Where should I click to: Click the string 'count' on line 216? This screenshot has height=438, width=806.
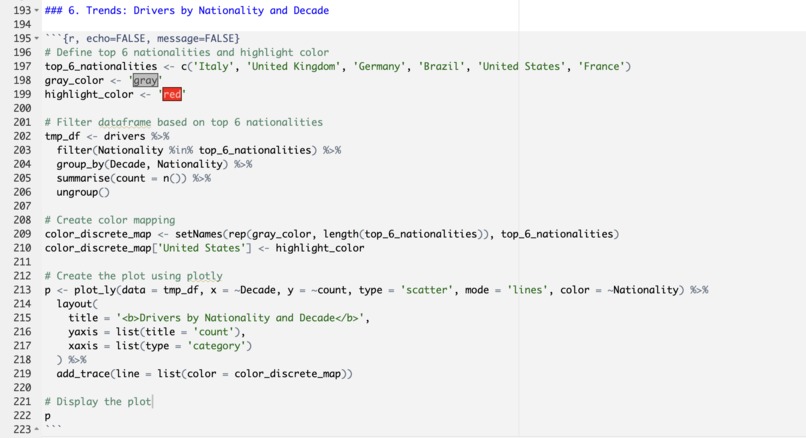point(213,332)
